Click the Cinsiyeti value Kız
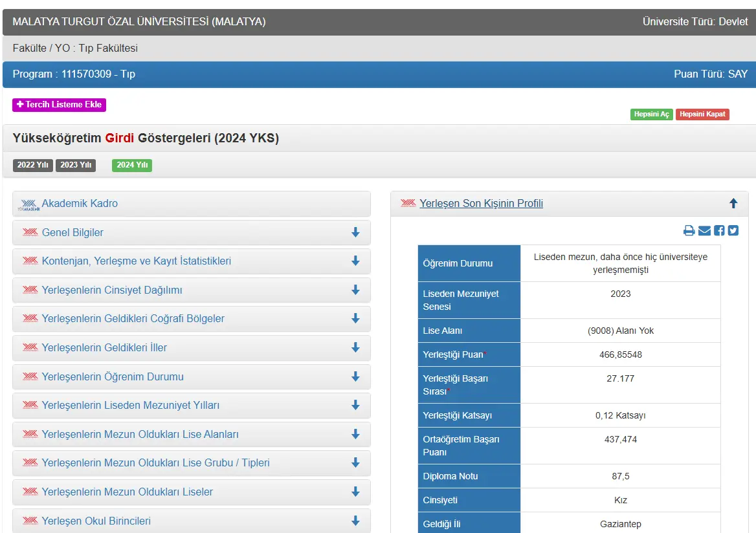The height and width of the screenshot is (533, 756). [621, 500]
